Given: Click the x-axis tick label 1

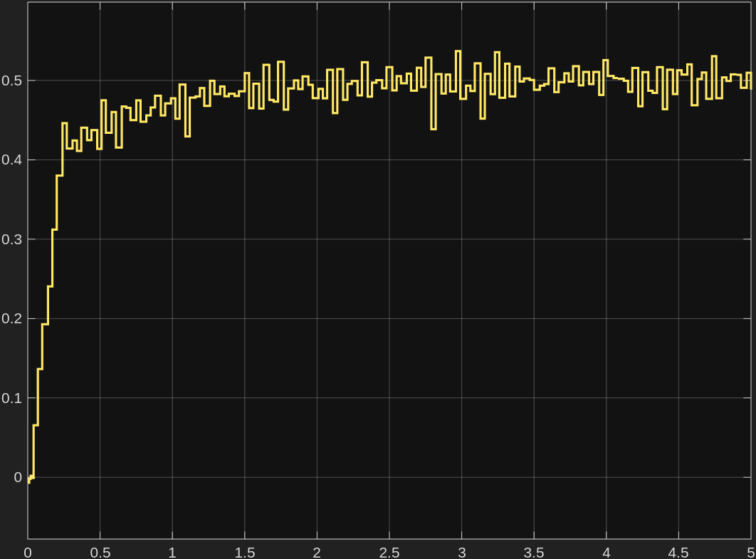Looking at the screenshot, I should coord(172,552).
